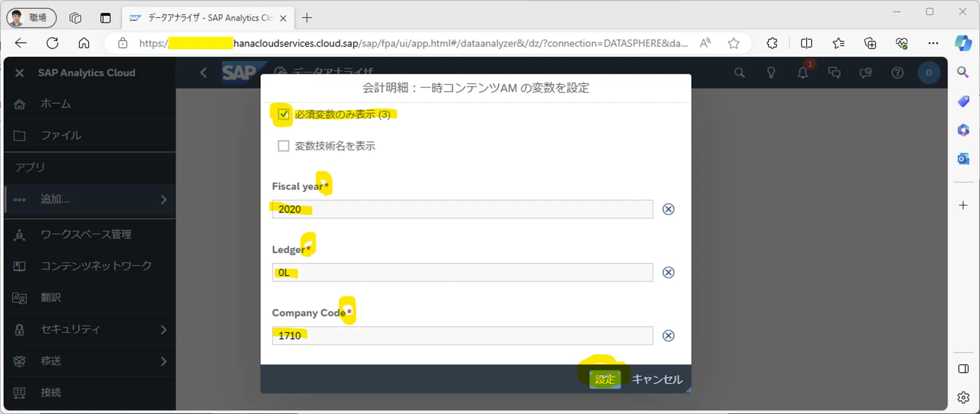Open notifications bell icon
The height and width of the screenshot is (414, 980).
point(803,73)
